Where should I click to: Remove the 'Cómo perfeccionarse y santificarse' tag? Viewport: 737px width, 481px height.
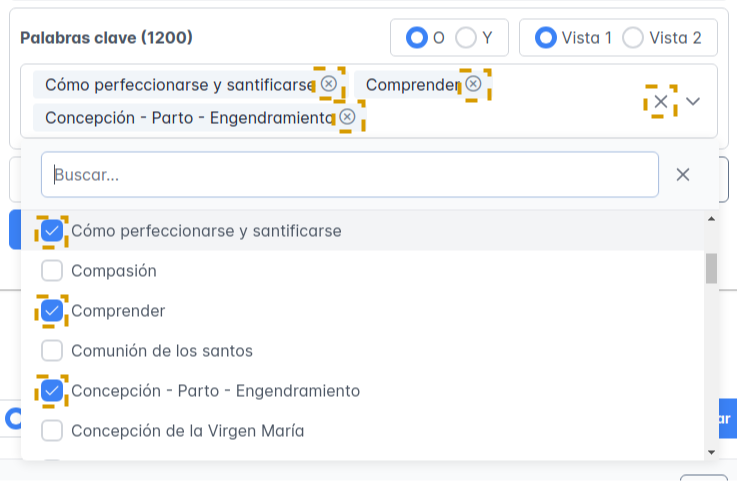[x=329, y=85]
